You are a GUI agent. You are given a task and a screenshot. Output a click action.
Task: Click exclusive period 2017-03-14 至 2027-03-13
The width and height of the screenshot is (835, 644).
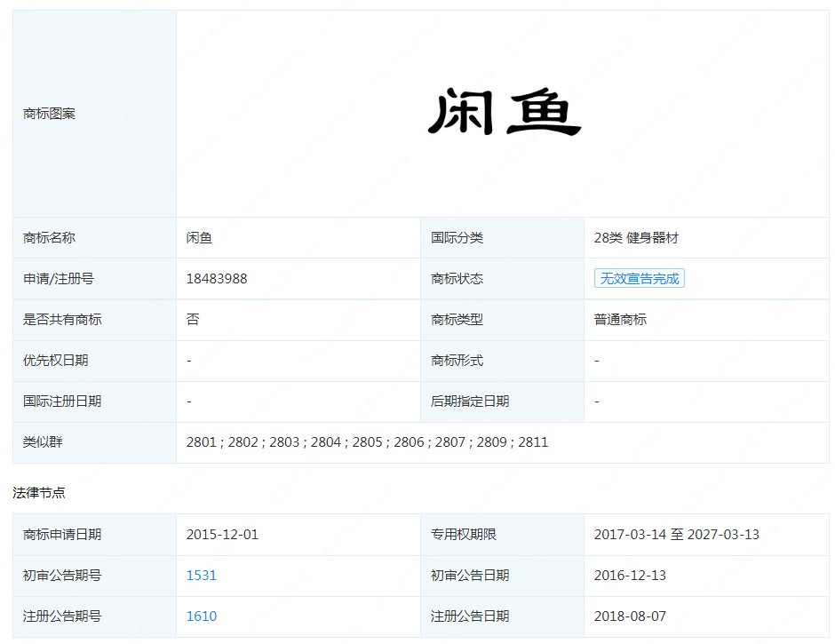(676, 534)
